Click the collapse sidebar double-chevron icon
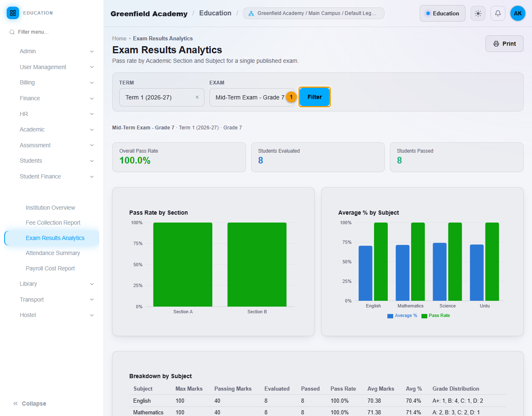532x416 pixels. pos(15,404)
